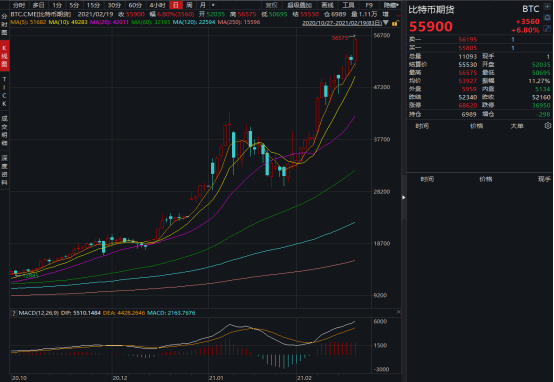Viewport: 554px width, 382px height.
Task: Open 成交明细 in left sidebar
Action: click(4, 131)
